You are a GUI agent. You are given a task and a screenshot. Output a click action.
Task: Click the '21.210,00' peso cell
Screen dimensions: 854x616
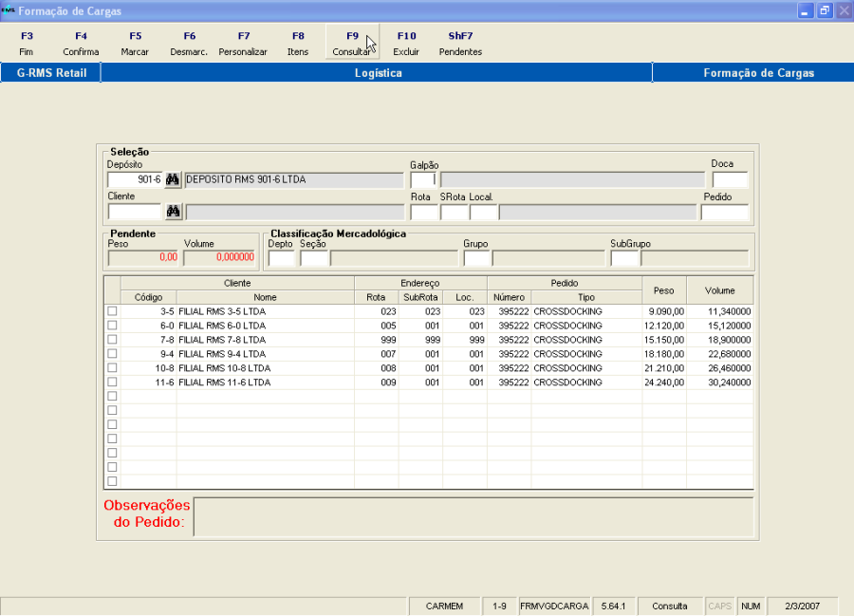point(664,368)
